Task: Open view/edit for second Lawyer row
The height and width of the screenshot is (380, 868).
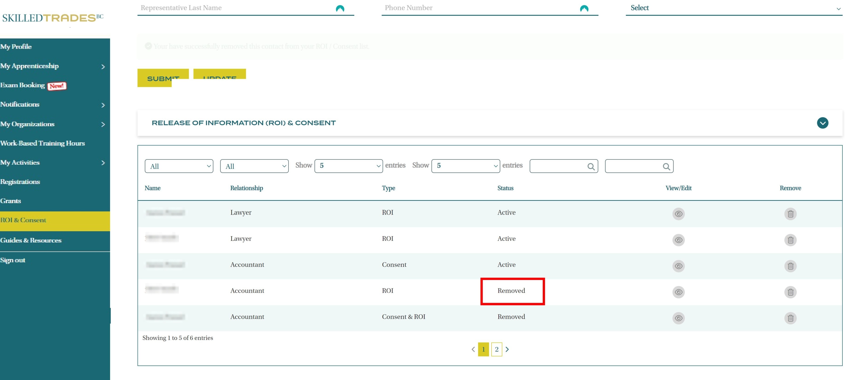Action: (x=678, y=240)
